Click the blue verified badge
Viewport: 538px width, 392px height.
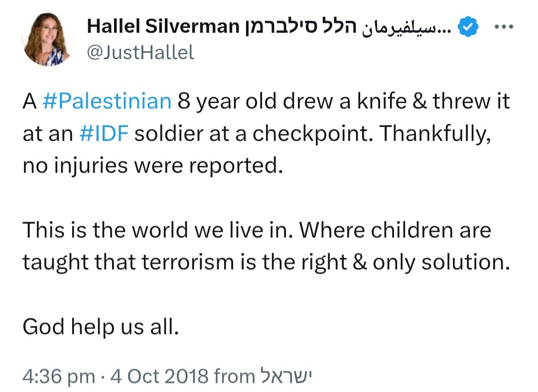click(x=468, y=27)
